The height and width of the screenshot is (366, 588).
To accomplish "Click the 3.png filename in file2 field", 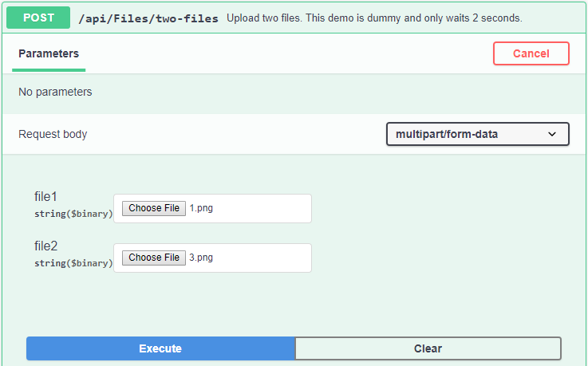I will click(201, 258).
